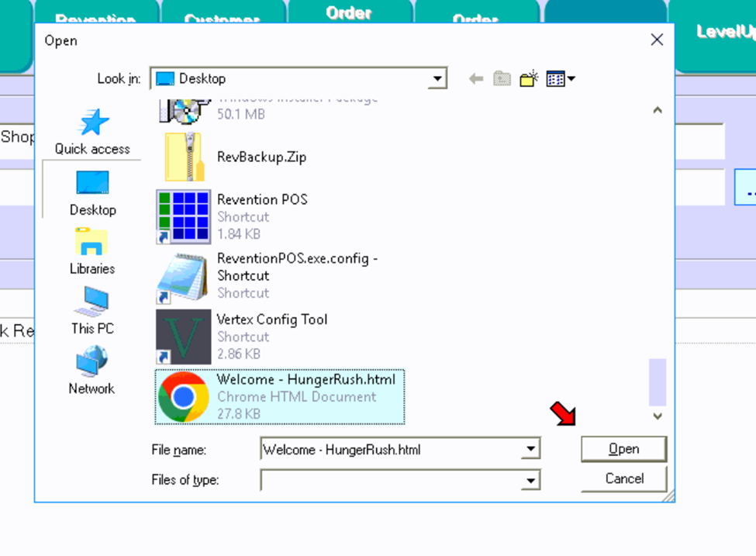This screenshot has height=556, width=756.
Task: Click the file list scrollbar thumb
Action: click(658, 382)
